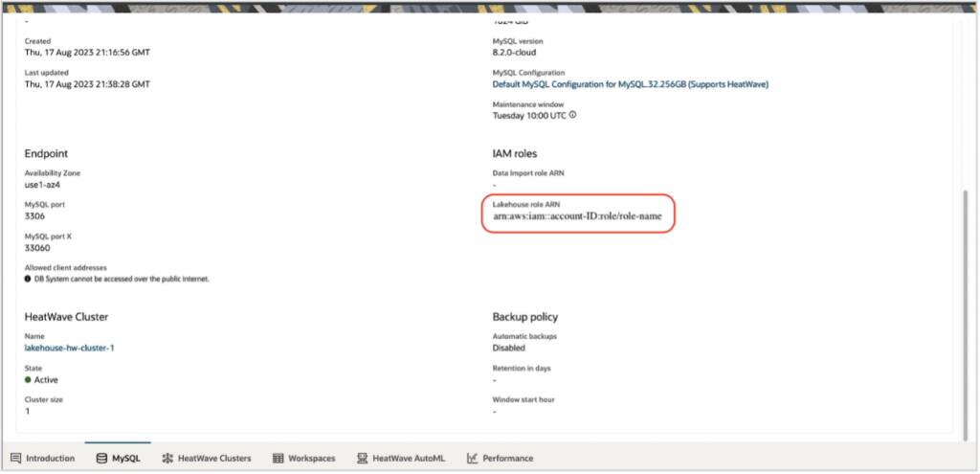
Task: Select the MySQL port X value 33060
Action: pos(37,248)
